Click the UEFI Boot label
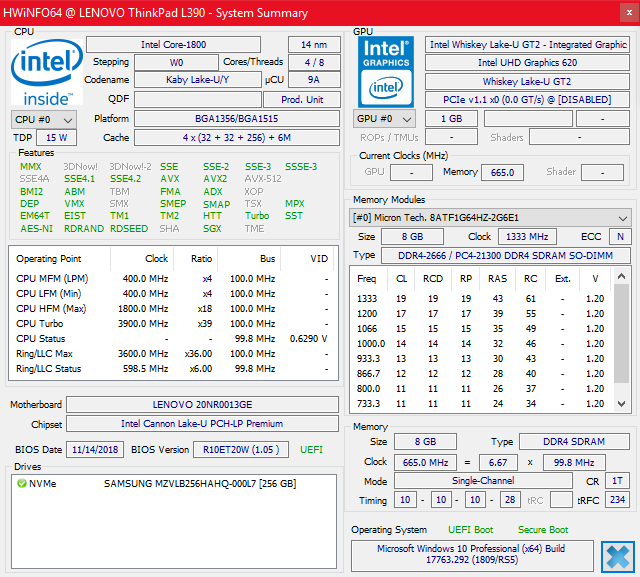 pos(471,530)
